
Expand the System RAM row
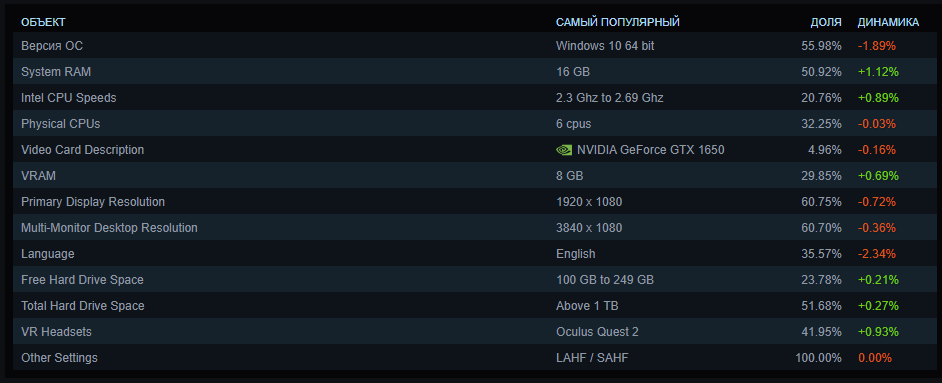(470, 71)
